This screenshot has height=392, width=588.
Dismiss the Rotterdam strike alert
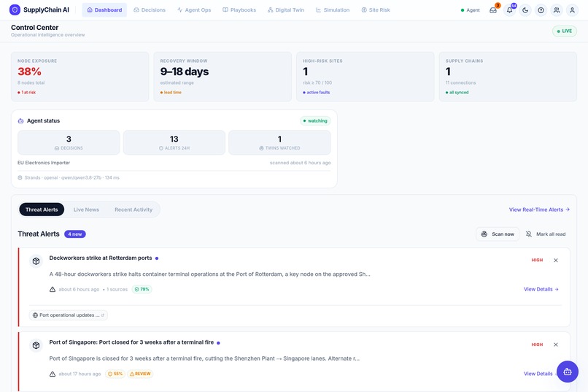tap(556, 261)
